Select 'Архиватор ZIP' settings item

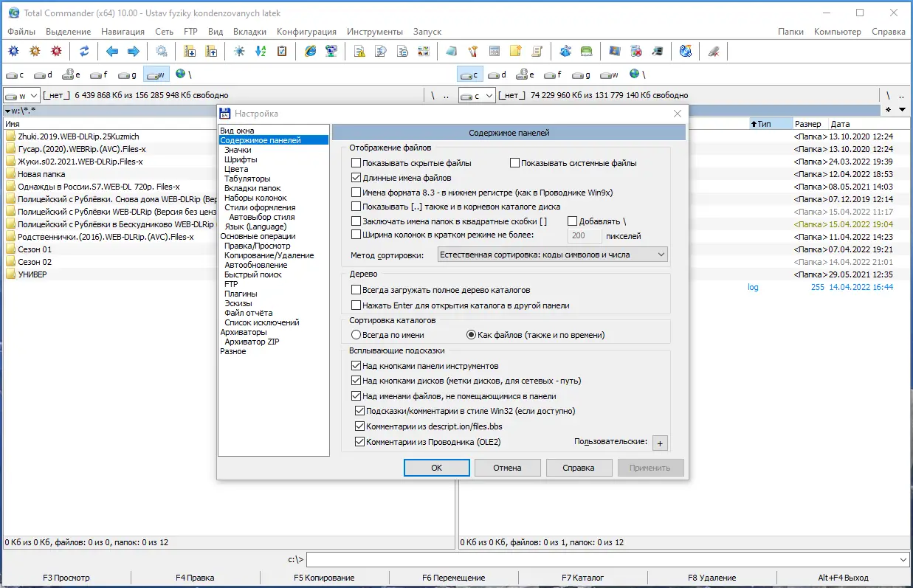click(x=252, y=342)
